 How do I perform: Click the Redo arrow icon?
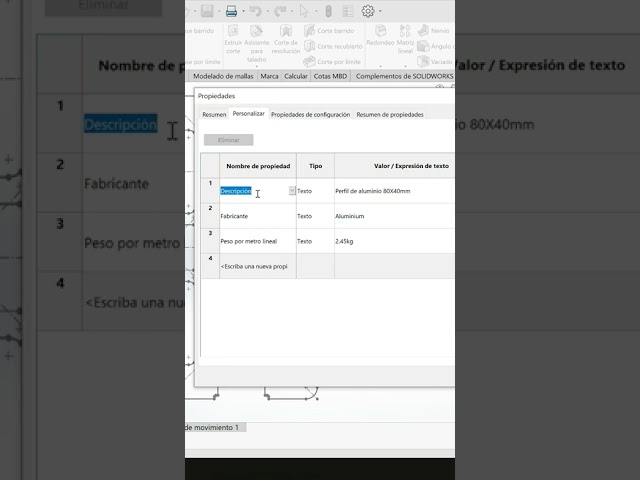tap(280, 11)
